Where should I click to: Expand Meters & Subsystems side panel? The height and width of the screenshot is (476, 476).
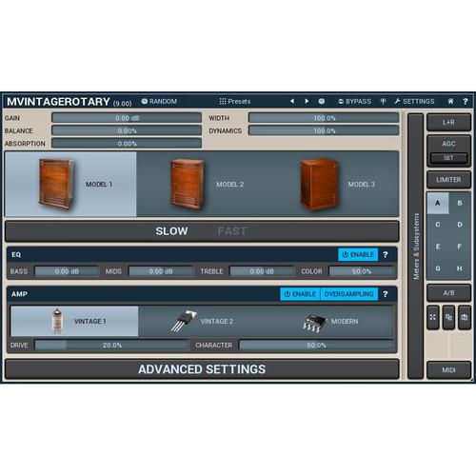(x=416, y=247)
